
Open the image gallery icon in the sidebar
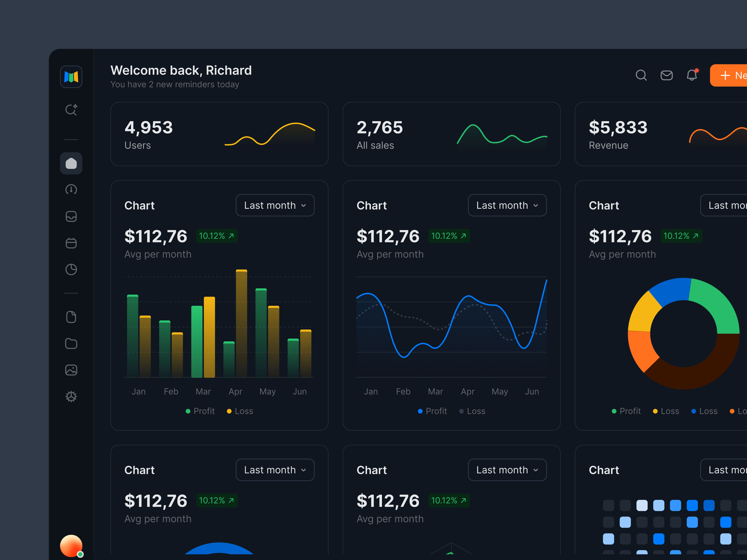pyautogui.click(x=71, y=370)
